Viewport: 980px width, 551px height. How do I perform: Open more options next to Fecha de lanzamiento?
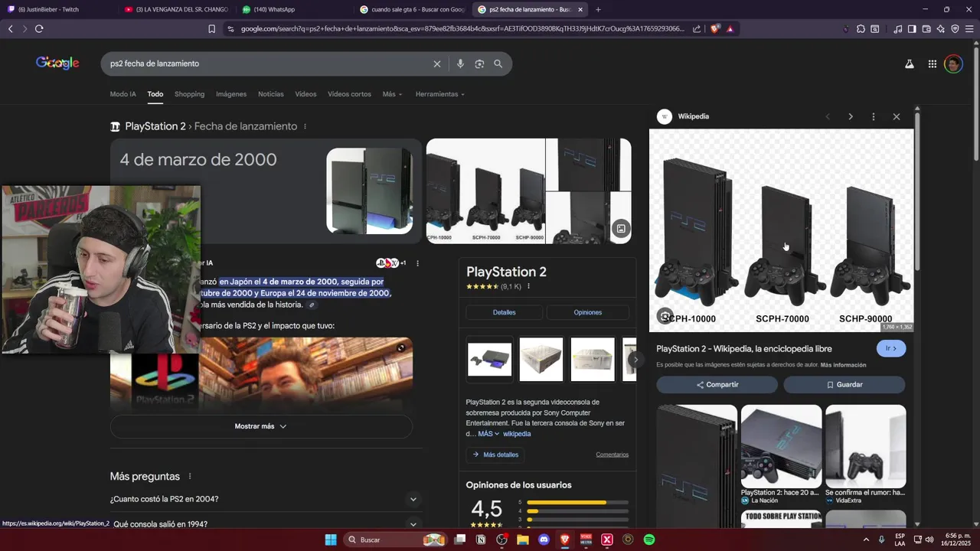coord(305,126)
